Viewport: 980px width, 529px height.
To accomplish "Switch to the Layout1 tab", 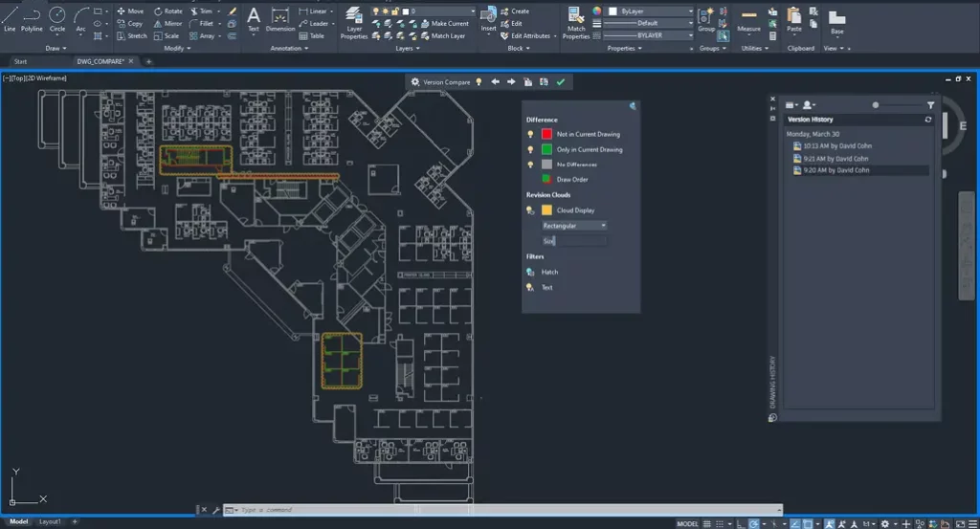I will [50, 521].
